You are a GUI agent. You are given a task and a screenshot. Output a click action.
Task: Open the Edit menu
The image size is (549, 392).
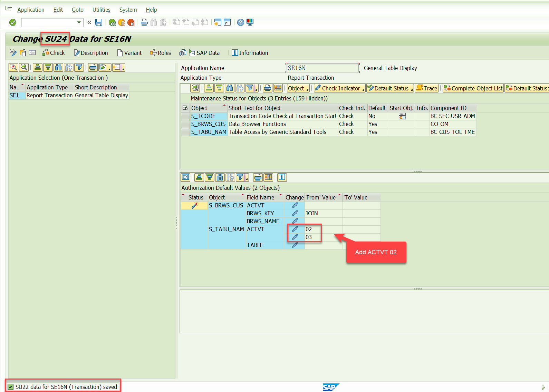pos(58,10)
